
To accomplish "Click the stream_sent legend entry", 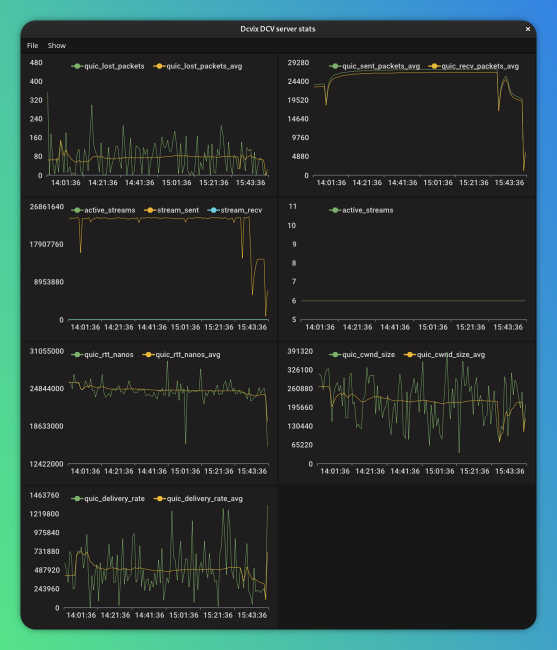I will pos(172,210).
